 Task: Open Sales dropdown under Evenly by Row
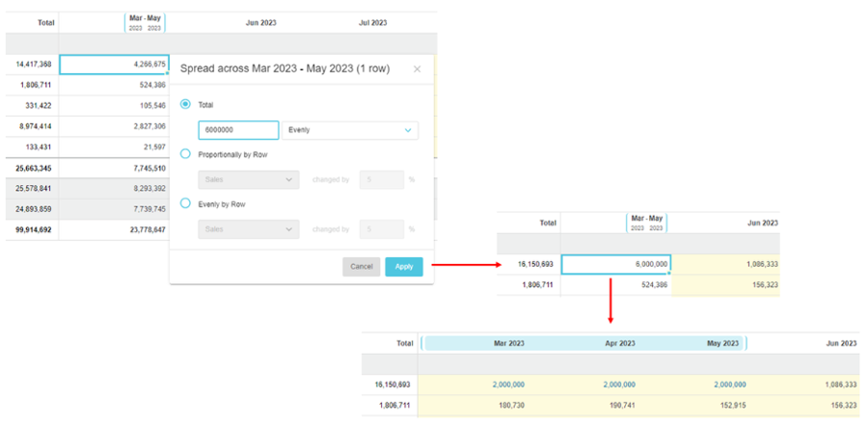point(248,228)
